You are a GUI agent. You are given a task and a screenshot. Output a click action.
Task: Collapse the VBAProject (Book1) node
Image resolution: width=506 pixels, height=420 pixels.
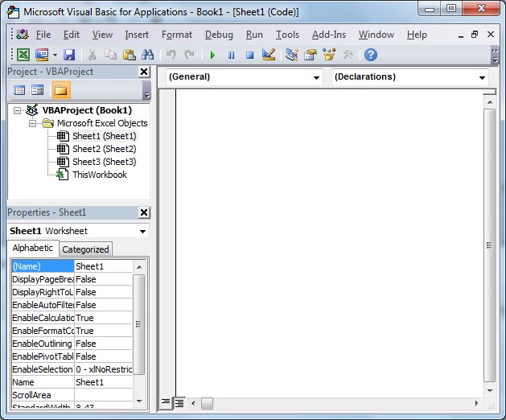[x=17, y=111]
